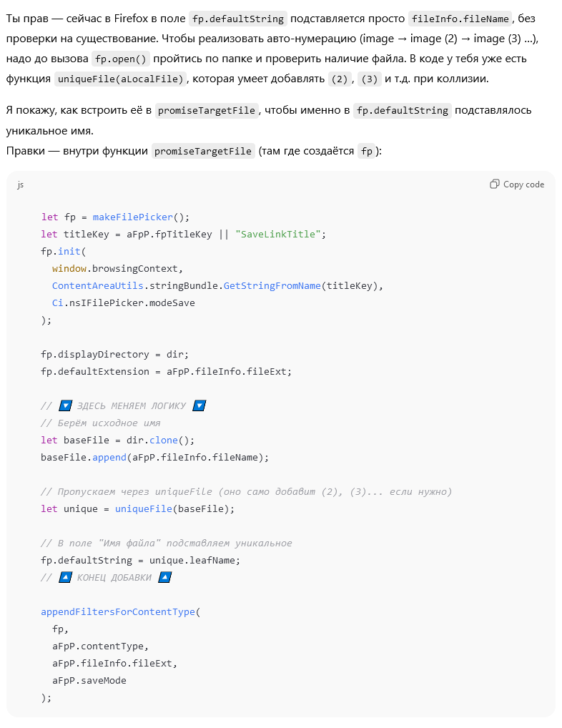
Task: Click the copy icon in code block header
Action: click(x=495, y=185)
